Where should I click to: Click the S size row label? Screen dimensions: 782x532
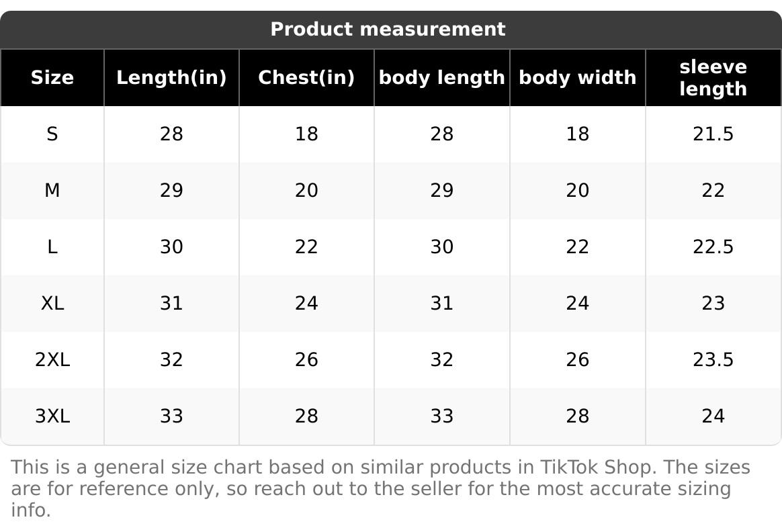pos(52,134)
